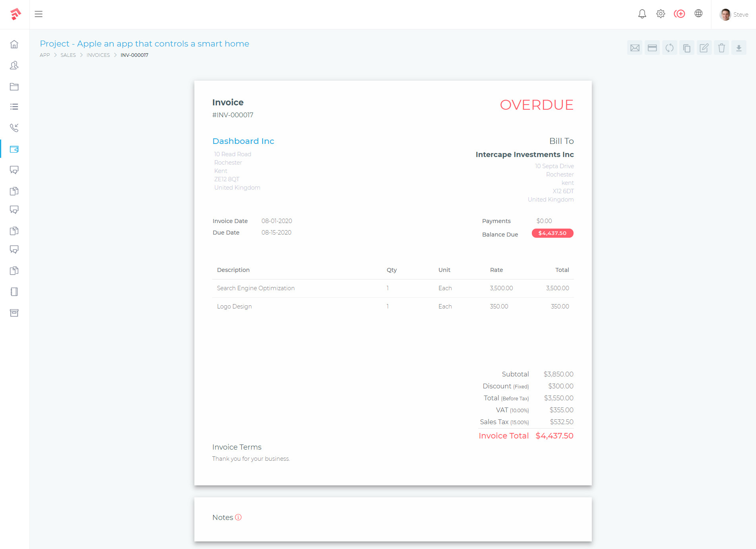Change language with the globe icon
Viewport: 756px width, 549px height.
coord(699,14)
